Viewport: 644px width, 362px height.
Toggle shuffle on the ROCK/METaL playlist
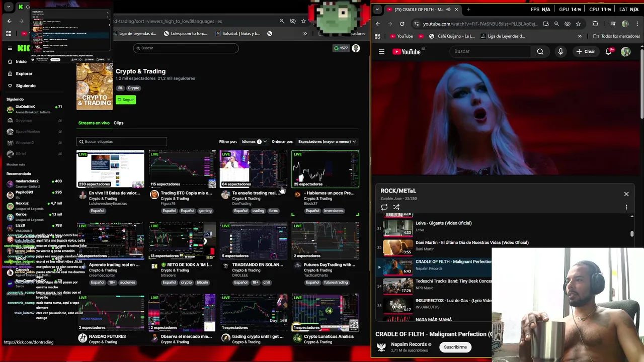point(396,207)
